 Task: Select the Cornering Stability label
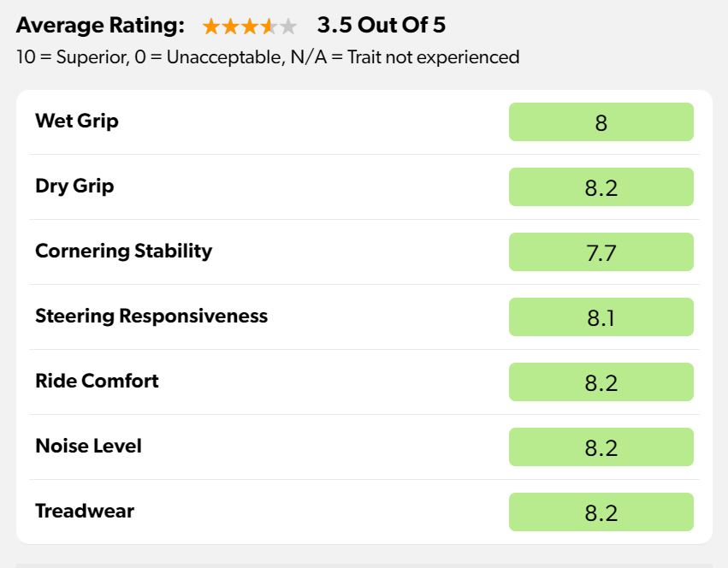(123, 251)
